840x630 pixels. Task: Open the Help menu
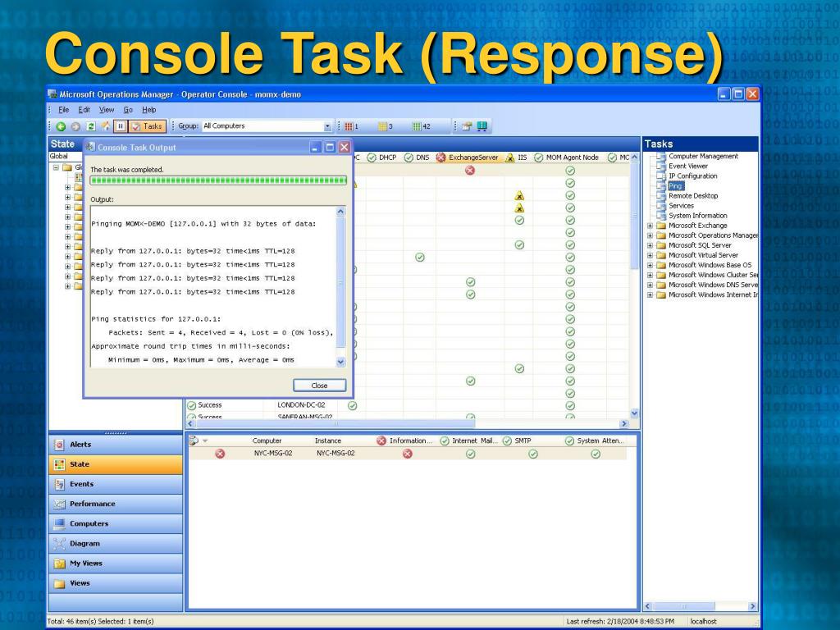point(149,110)
